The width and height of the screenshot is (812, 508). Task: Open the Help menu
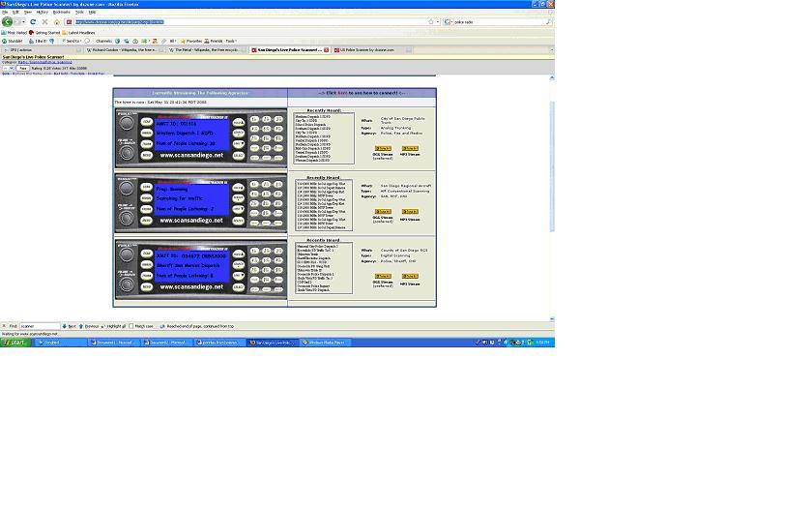pyautogui.click(x=92, y=12)
